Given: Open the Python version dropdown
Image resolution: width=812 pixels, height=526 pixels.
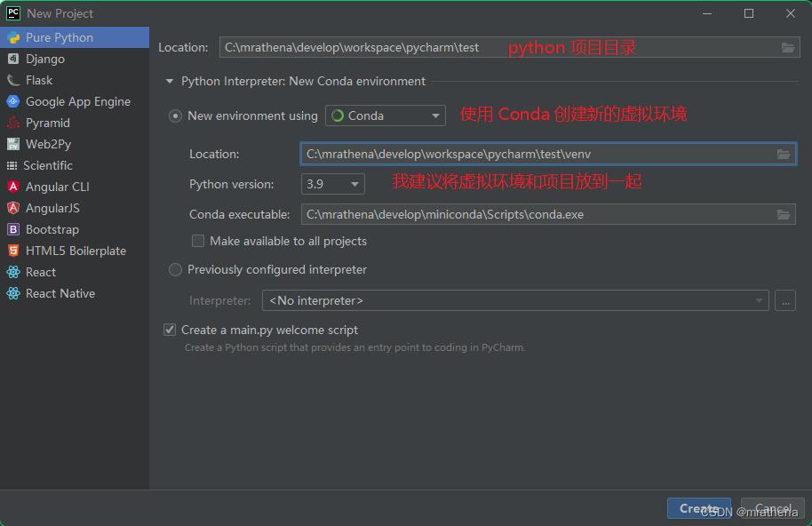Looking at the screenshot, I should (354, 183).
